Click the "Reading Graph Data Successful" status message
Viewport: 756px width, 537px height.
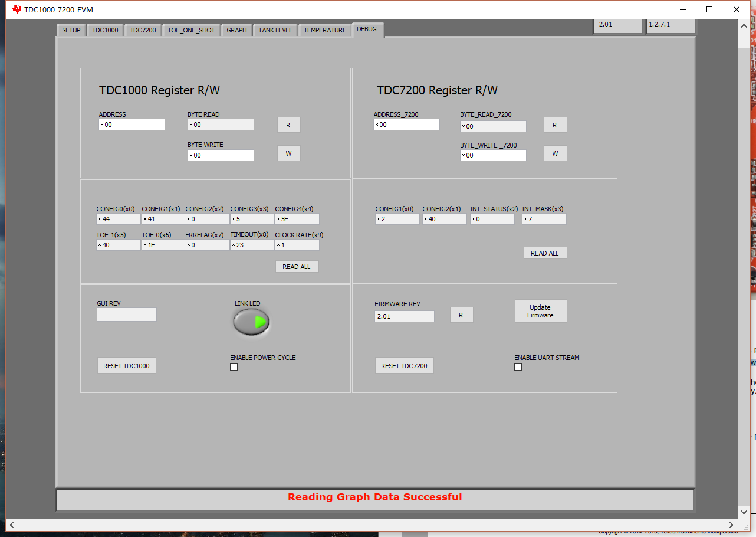375,497
